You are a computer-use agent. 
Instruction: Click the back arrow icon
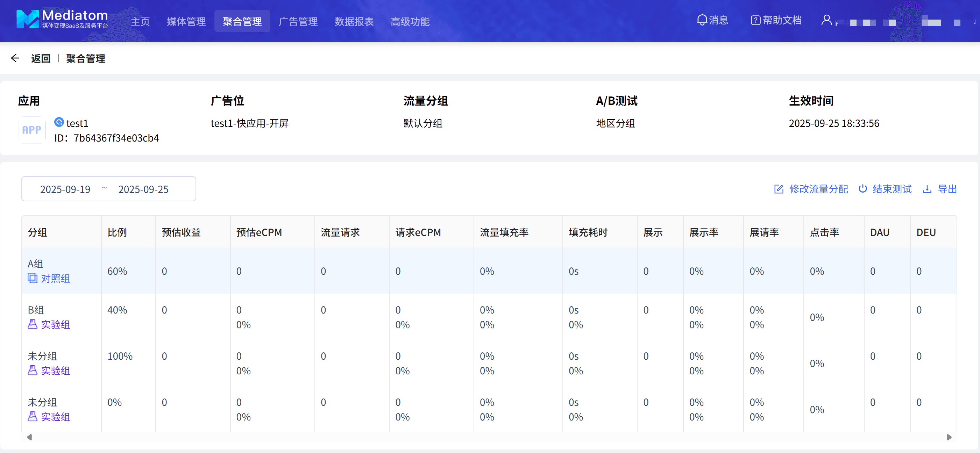tap(15, 58)
